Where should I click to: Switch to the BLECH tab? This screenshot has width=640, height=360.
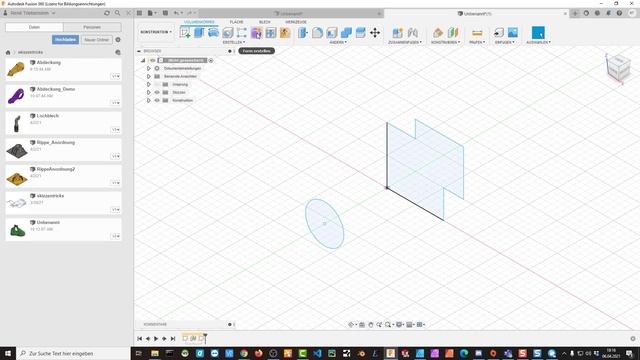pyautogui.click(x=264, y=22)
